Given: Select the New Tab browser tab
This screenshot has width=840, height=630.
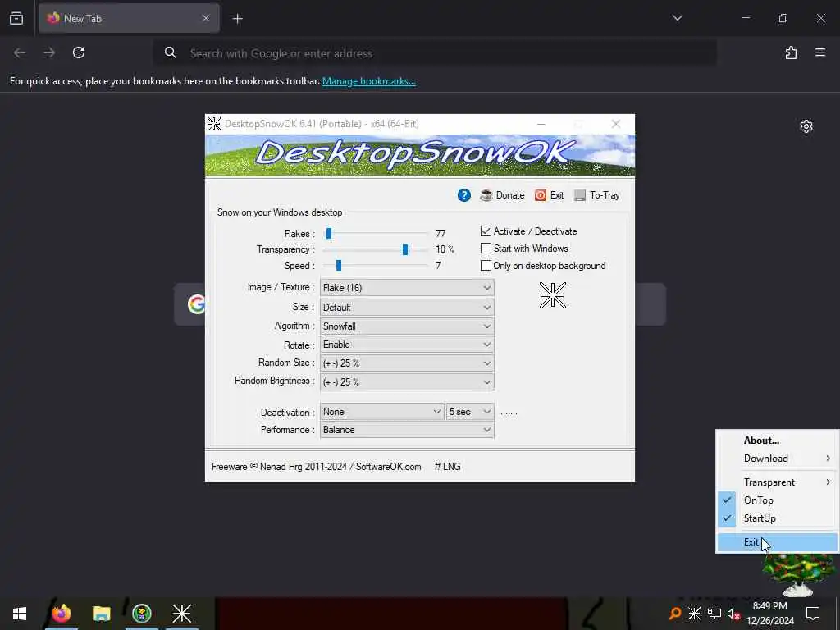Looking at the screenshot, I should (x=129, y=18).
